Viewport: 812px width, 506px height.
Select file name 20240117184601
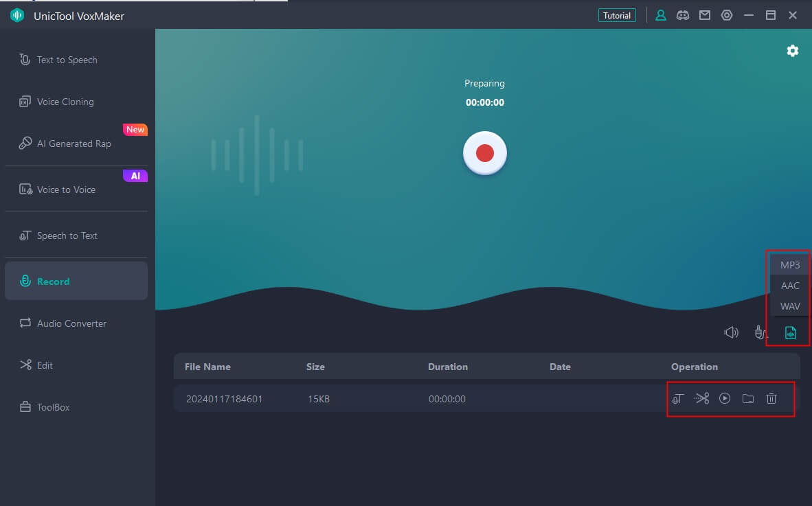[224, 399]
